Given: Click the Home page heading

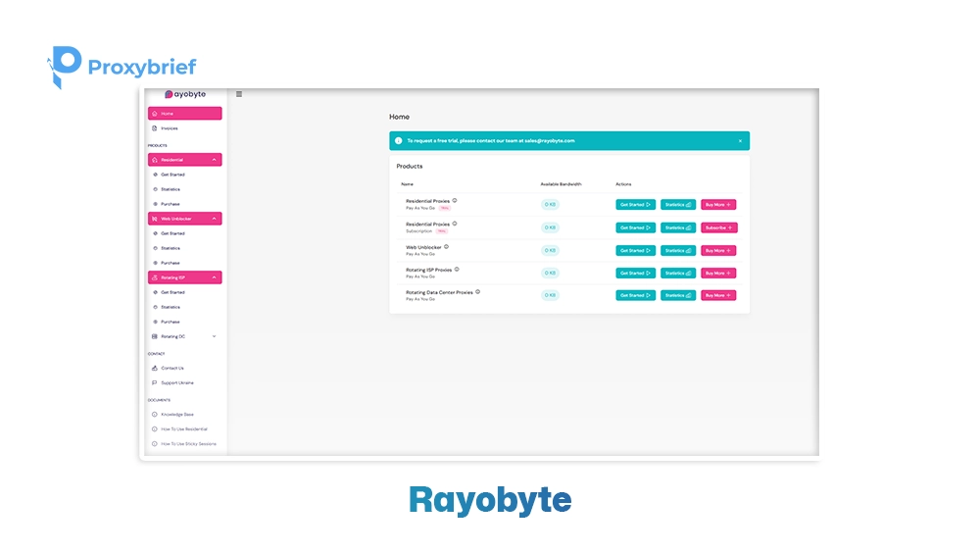Looking at the screenshot, I should click(400, 117).
